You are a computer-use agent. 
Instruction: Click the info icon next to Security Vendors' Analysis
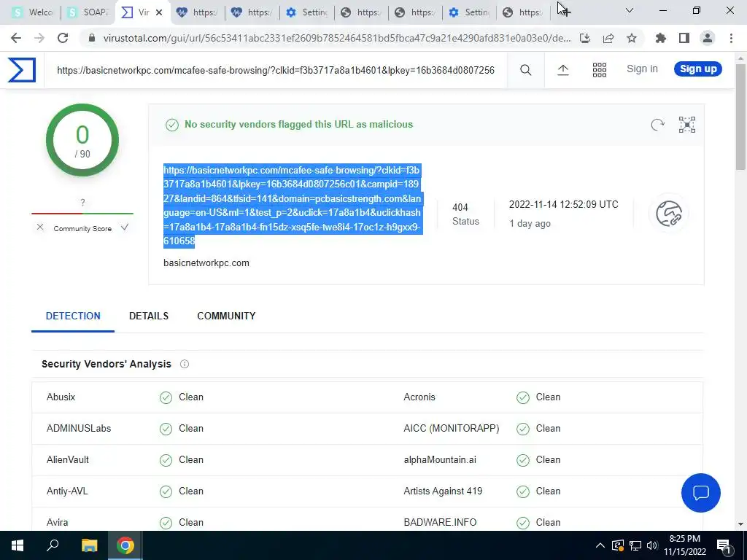pos(185,365)
